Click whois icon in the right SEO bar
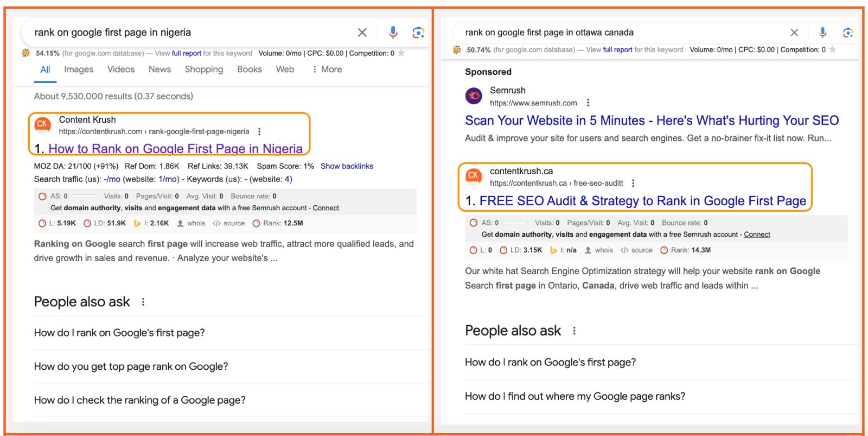This screenshot has height=436, width=868. (x=588, y=250)
